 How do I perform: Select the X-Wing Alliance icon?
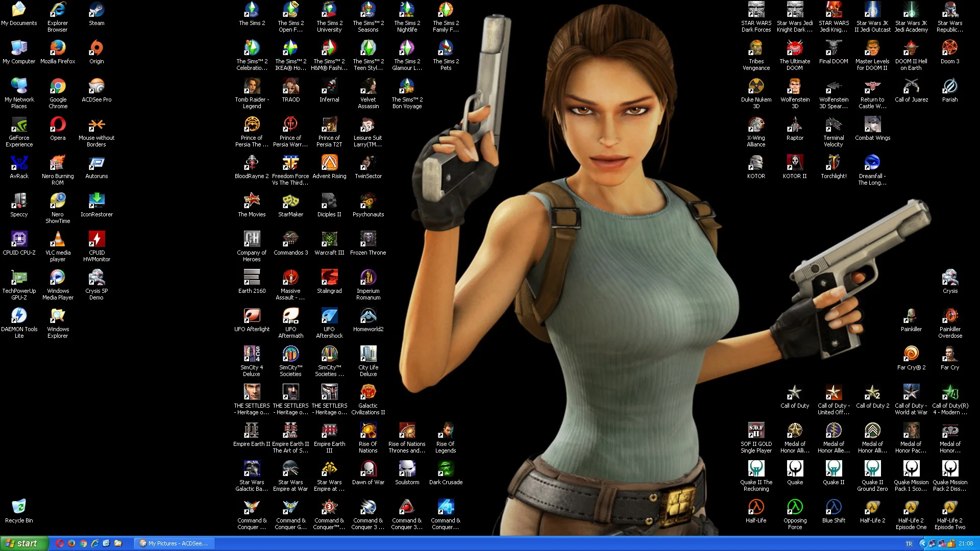pos(756,132)
